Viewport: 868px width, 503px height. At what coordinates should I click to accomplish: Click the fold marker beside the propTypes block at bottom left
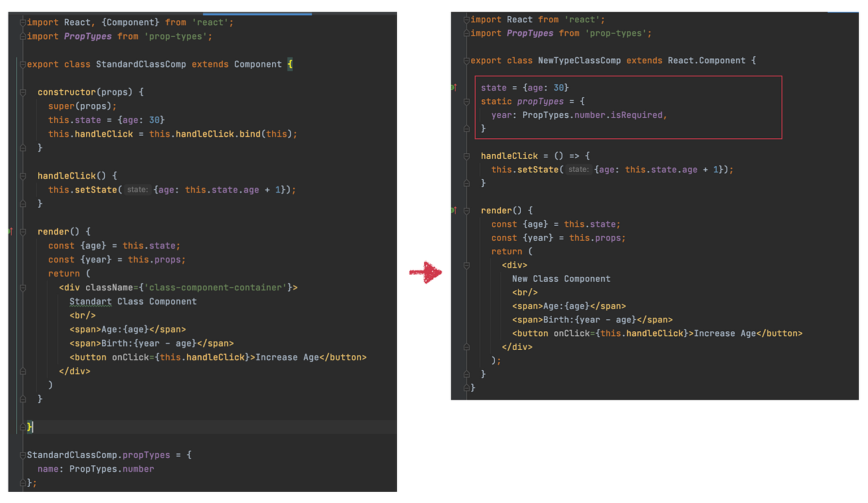tap(22, 455)
